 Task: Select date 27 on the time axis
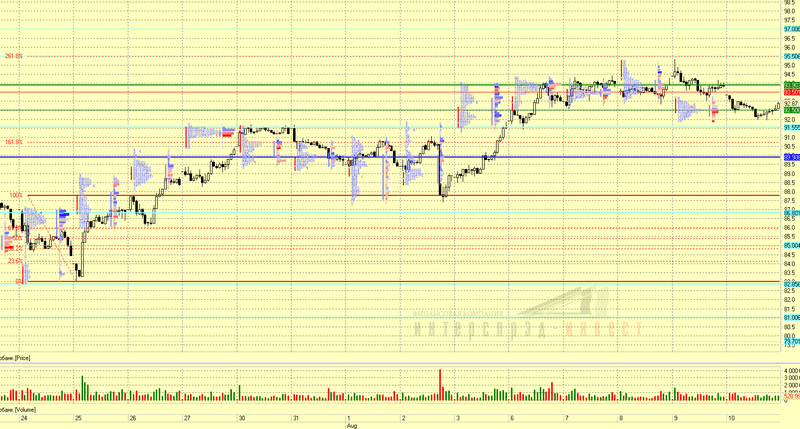tap(187, 418)
